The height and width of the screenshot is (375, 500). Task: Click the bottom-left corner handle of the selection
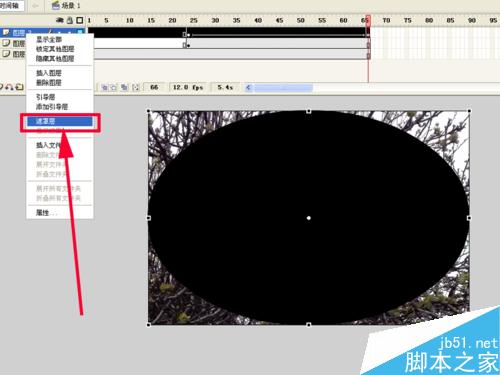[x=149, y=325]
